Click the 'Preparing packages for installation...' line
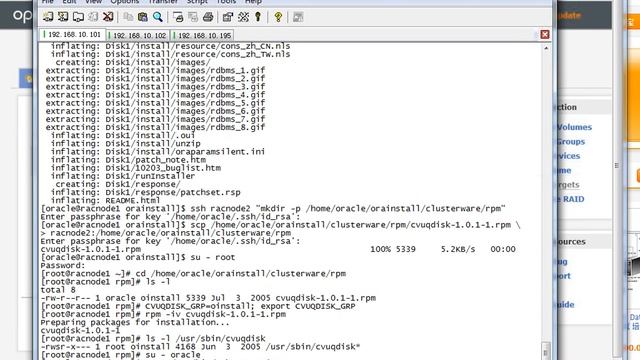This screenshot has height=360, width=640. click(x=135, y=322)
